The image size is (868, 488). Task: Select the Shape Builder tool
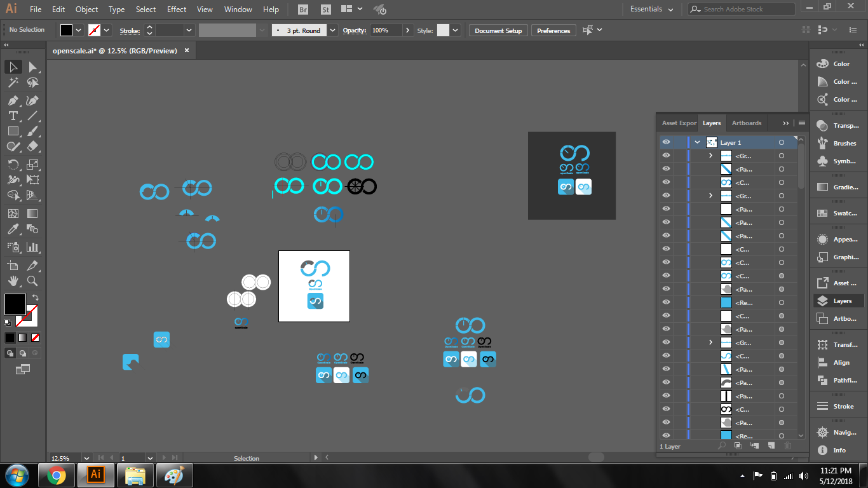(x=13, y=195)
